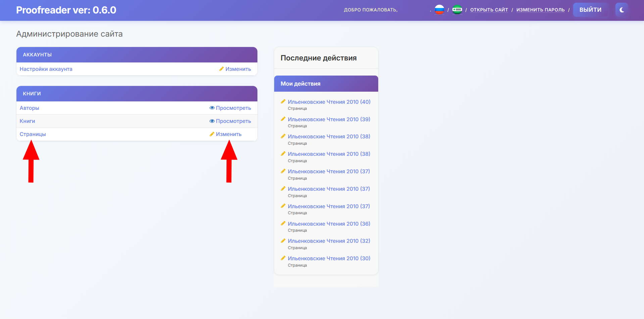Switch language using the Russian flag icon

coord(439,10)
